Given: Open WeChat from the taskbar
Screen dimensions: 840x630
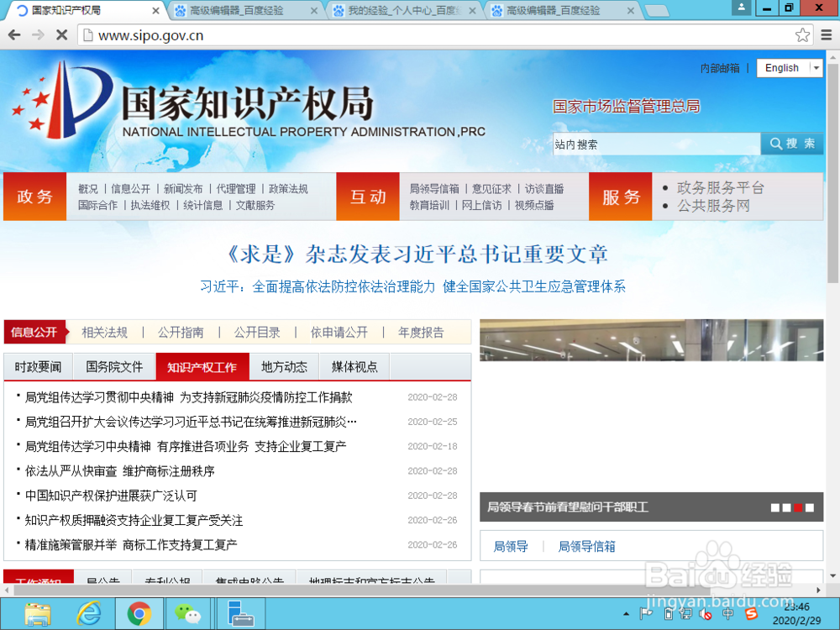Looking at the screenshot, I should [x=188, y=613].
